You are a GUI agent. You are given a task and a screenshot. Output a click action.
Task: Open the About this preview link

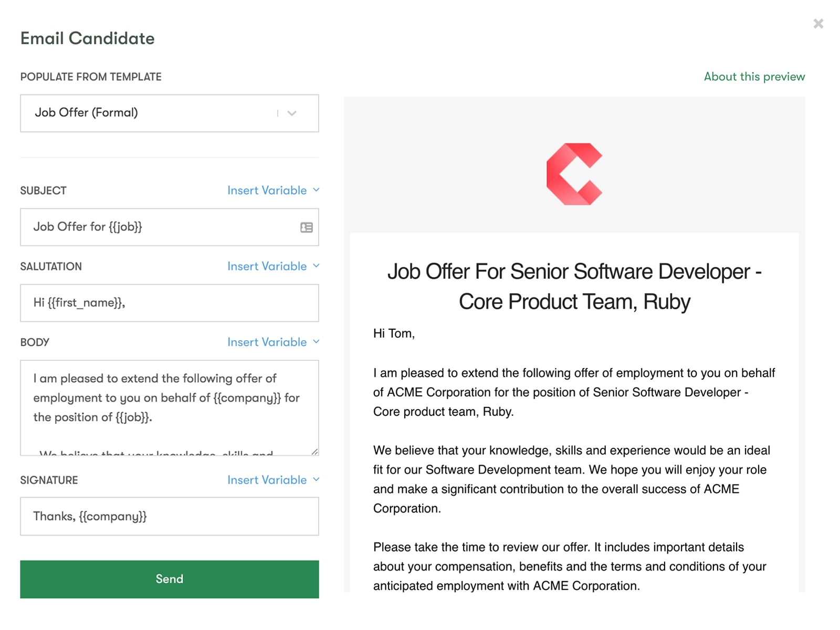click(754, 77)
